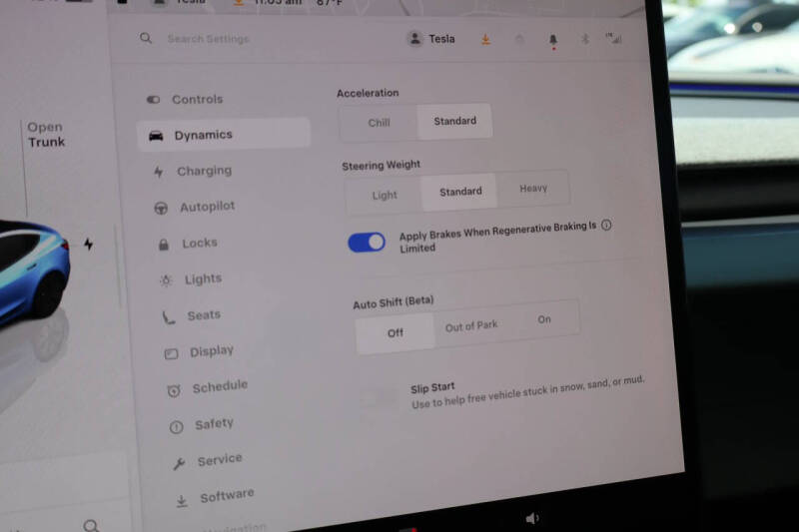Set Steering Weight to Heavy
The width and height of the screenshot is (799, 532).
(x=533, y=189)
